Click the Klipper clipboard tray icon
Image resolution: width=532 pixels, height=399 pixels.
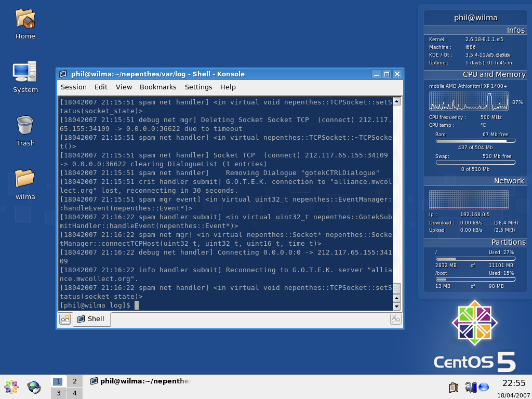click(453, 387)
